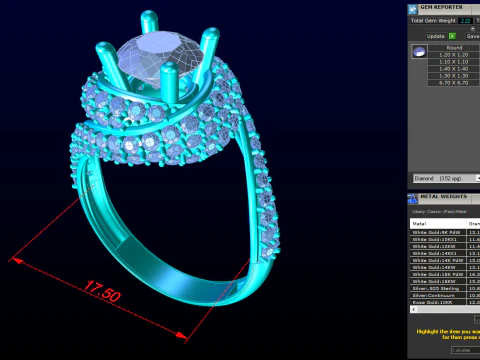Viewport: 480px width, 360px height.
Task: Click the Metal column header
Action: 438,224
